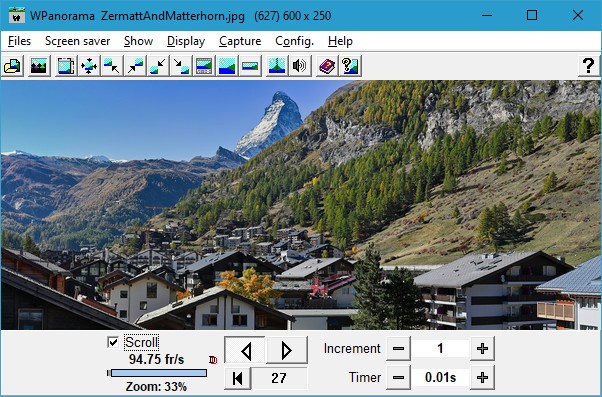Click the Zoom: 33% label
The height and width of the screenshot is (397, 602).
[156, 386]
